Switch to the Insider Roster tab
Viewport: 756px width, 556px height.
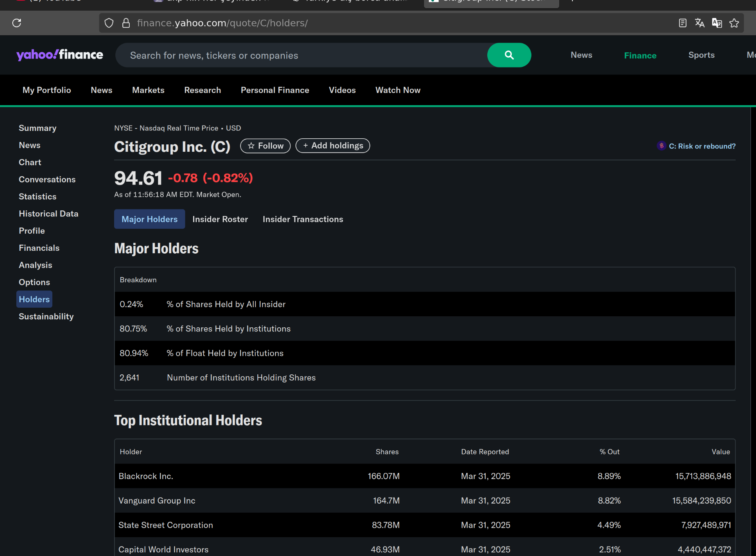point(220,219)
